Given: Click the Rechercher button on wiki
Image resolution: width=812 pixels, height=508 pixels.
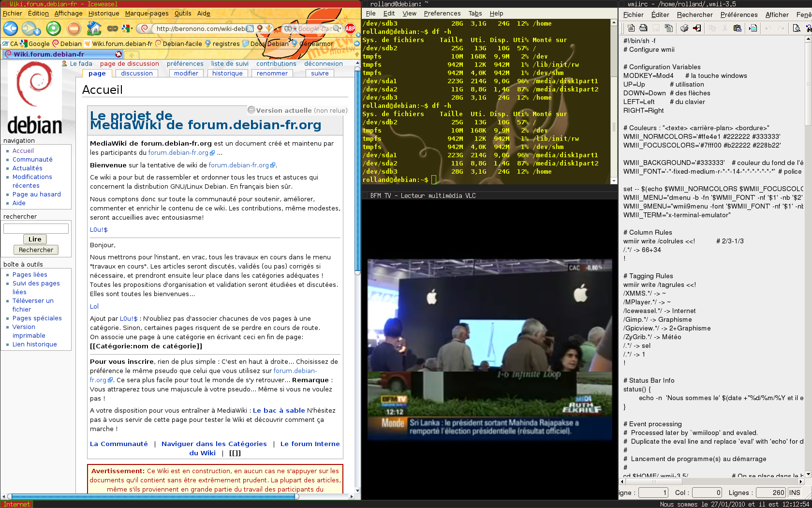Looking at the screenshot, I should coord(36,250).
